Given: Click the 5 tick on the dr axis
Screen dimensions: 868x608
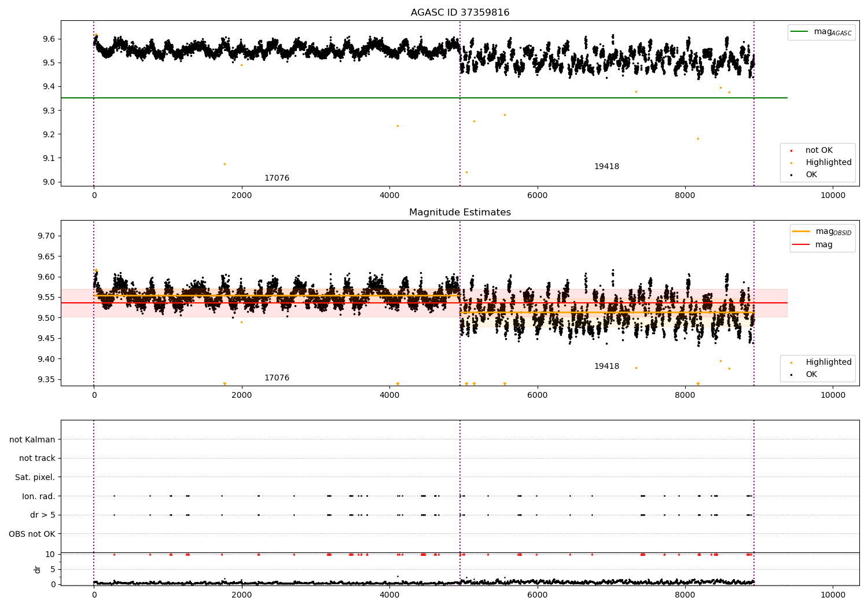Looking at the screenshot, I should click(53, 570).
